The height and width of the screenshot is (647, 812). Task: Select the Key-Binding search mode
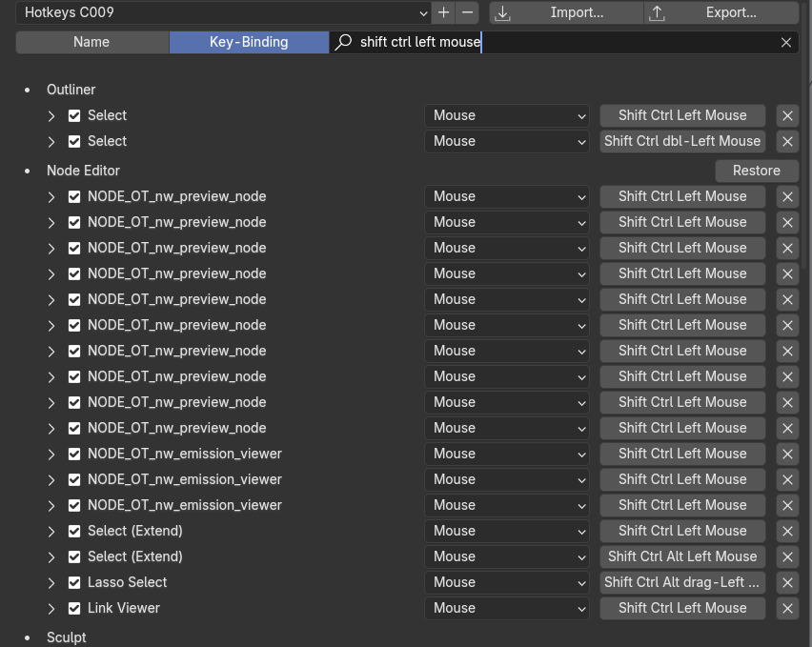pyautogui.click(x=249, y=42)
